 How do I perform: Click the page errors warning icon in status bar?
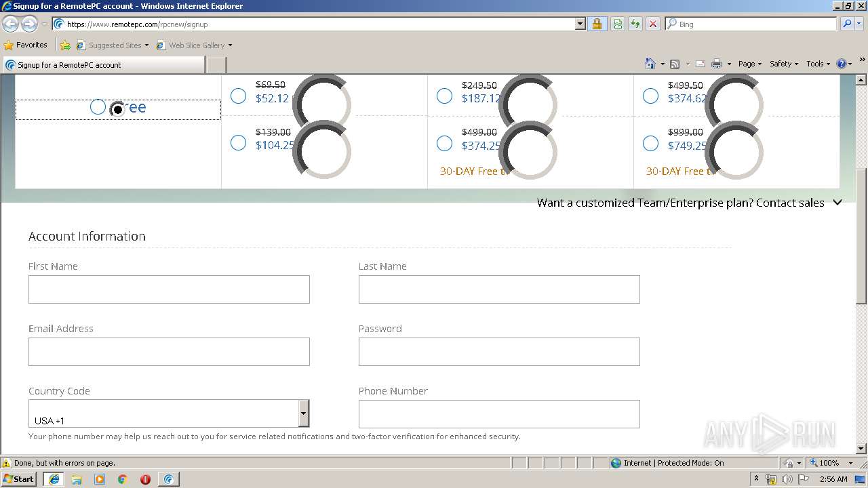7,463
